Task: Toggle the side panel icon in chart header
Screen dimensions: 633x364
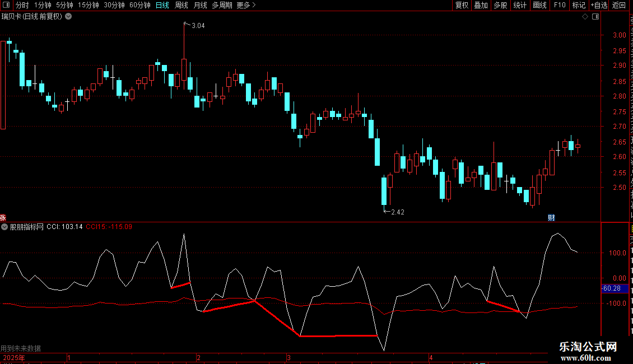Action: [x=595, y=17]
